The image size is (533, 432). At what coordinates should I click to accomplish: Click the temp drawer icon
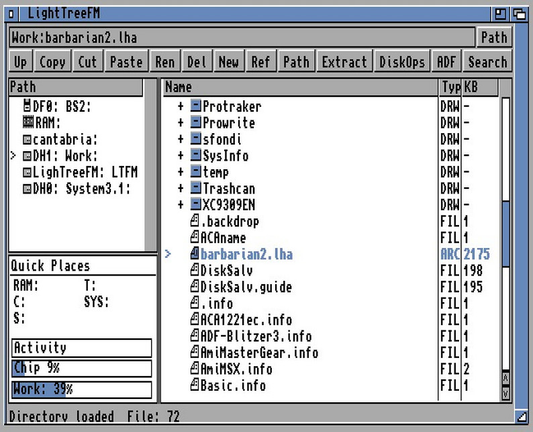(x=195, y=171)
